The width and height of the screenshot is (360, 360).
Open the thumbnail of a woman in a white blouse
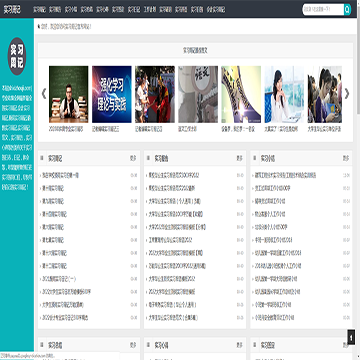[x=284, y=94]
